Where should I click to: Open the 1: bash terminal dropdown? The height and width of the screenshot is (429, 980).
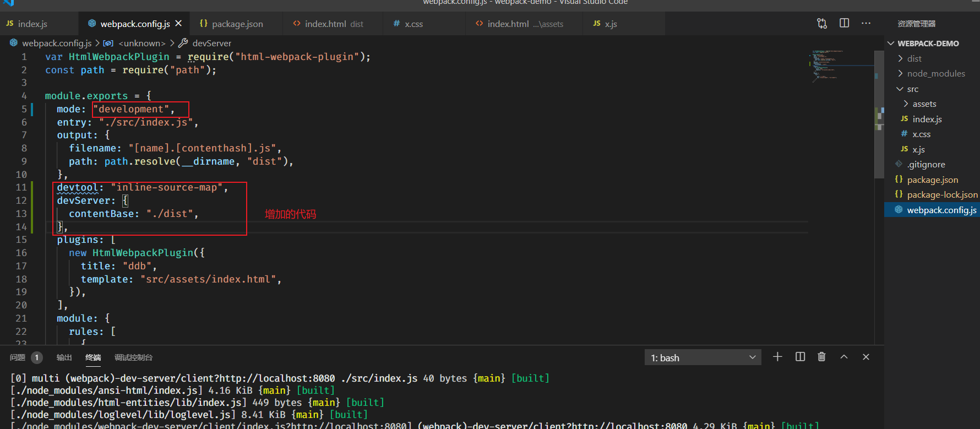coord(703,357)
